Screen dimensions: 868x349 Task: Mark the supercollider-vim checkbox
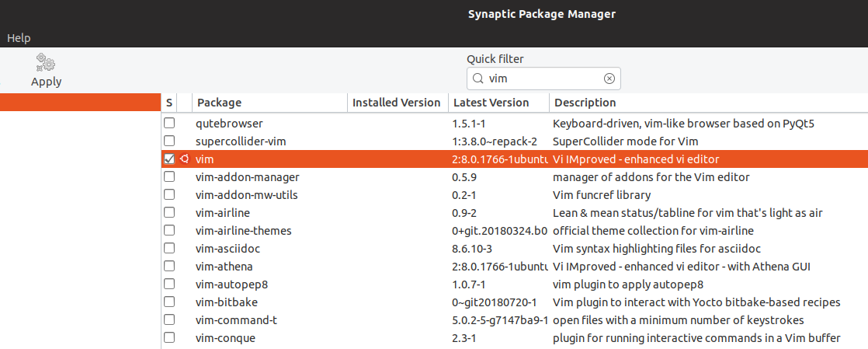(169, 141)
